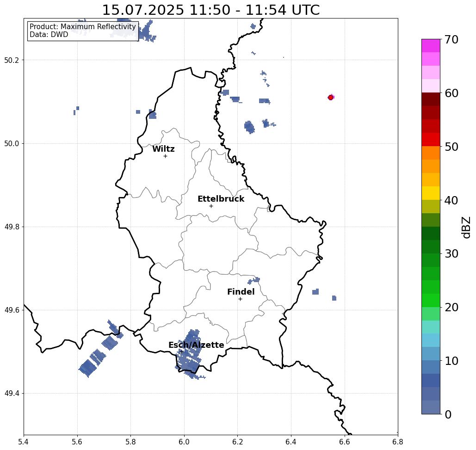Click longitude tick label 6.2
476x450 pixels.
pos(237,442)
